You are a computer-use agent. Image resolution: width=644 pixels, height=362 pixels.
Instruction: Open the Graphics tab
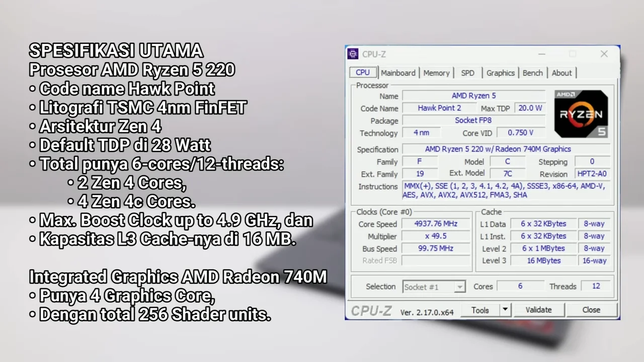[501, 73]
